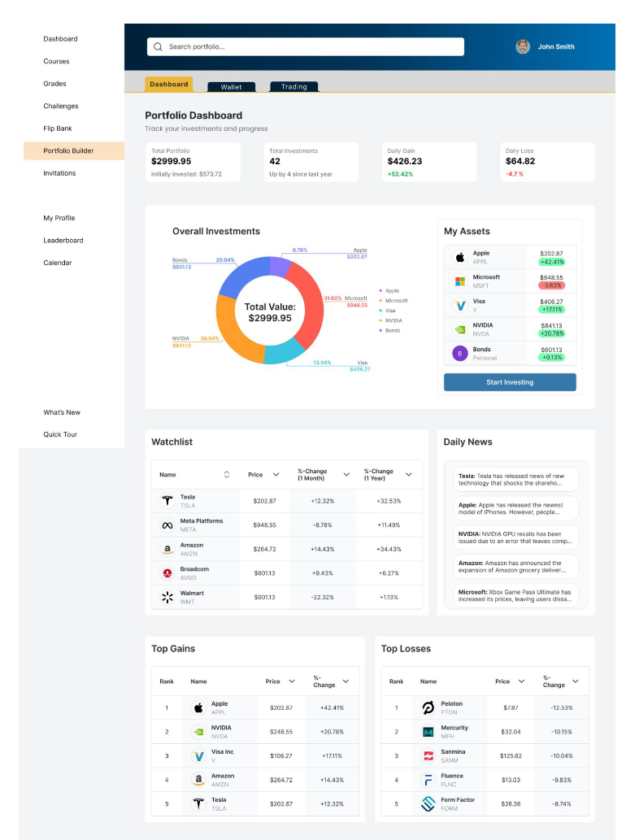This screenshot has width=626, height=840.
Task: Open Challenges in the sidebar
Action: [x=60, y=106]
